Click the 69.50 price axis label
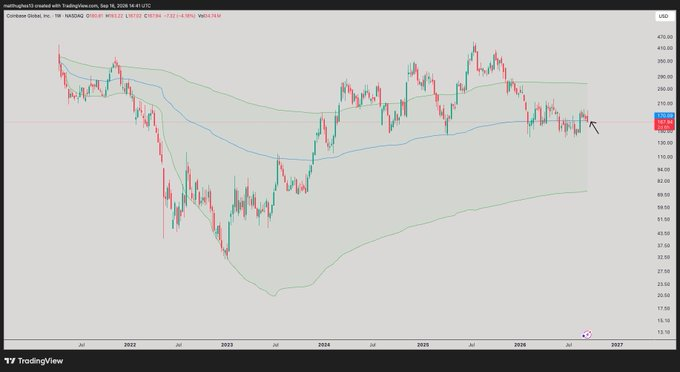 [x=664, y=195]
